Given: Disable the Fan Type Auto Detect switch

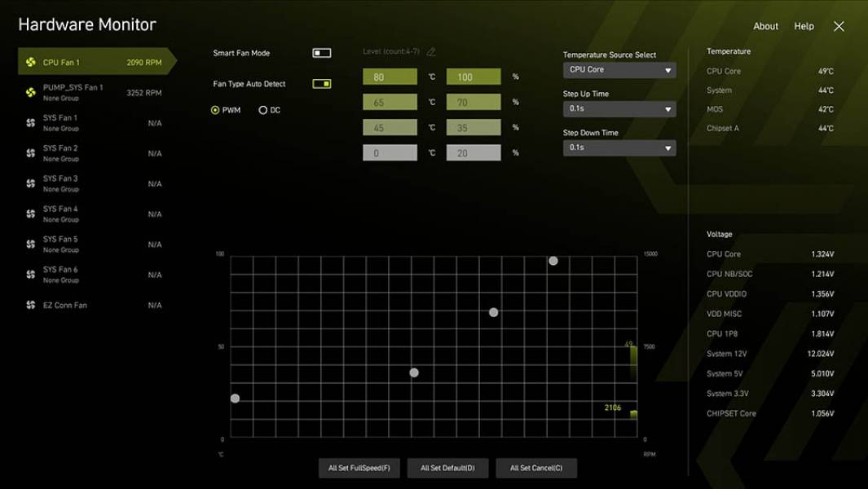Looking at the screenshot, I should tap(322, 84).
